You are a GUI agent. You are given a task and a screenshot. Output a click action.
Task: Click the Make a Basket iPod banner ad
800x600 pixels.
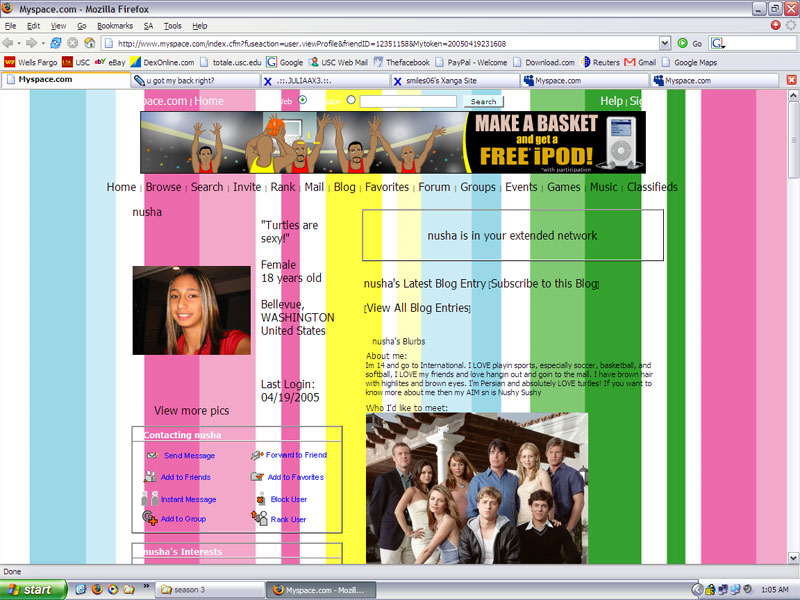point(393,142)
